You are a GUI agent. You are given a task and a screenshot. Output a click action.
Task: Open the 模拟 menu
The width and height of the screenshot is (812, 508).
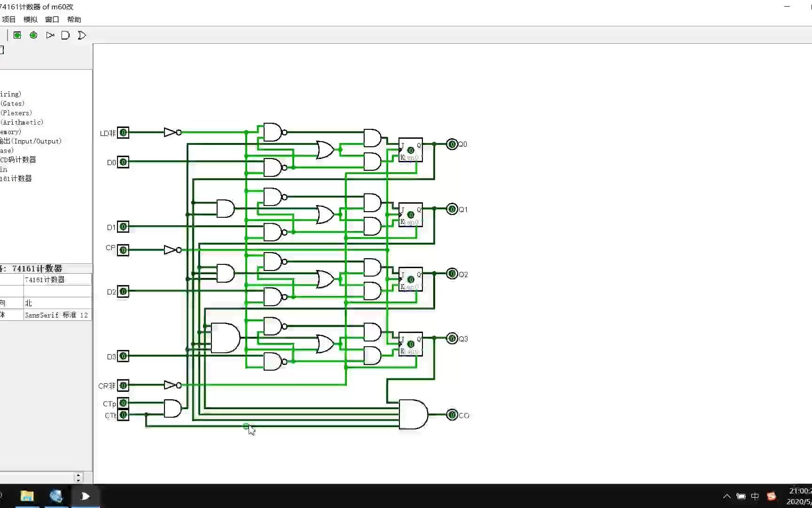(x=30, y=19)
